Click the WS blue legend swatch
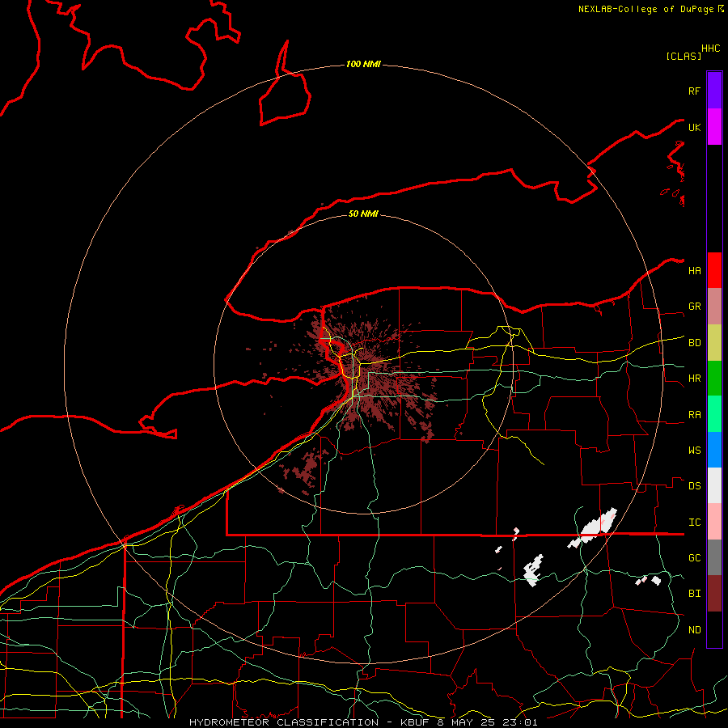Image resolution: width=728 pixels, height=728 pixels. [x=714, y=450]
